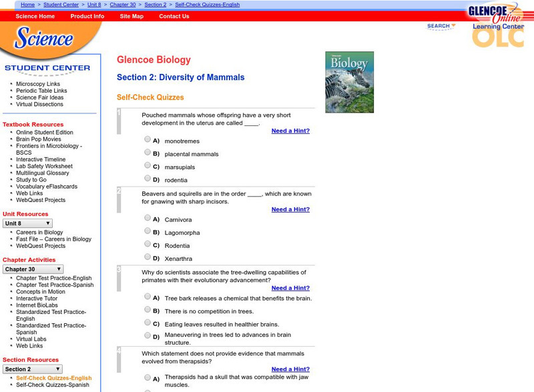Click Need a Hint for question 1

(290, 131)
